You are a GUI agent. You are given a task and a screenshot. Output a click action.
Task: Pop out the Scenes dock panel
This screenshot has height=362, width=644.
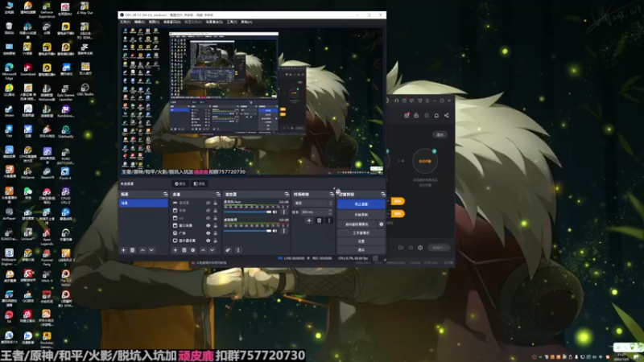pyautogui.click(x=166, y=194)
